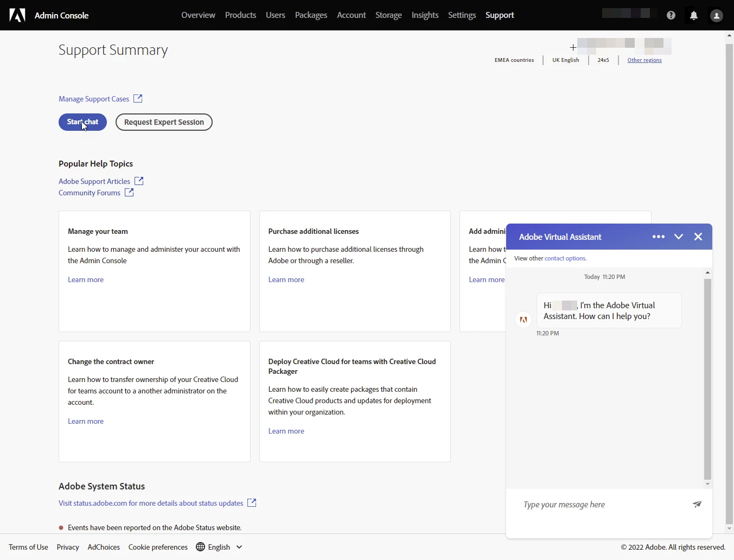Screen dimensions: 734x560
Task: Click external link icon beside Adobe Support Articles
Action: click(x=139, y=181)
